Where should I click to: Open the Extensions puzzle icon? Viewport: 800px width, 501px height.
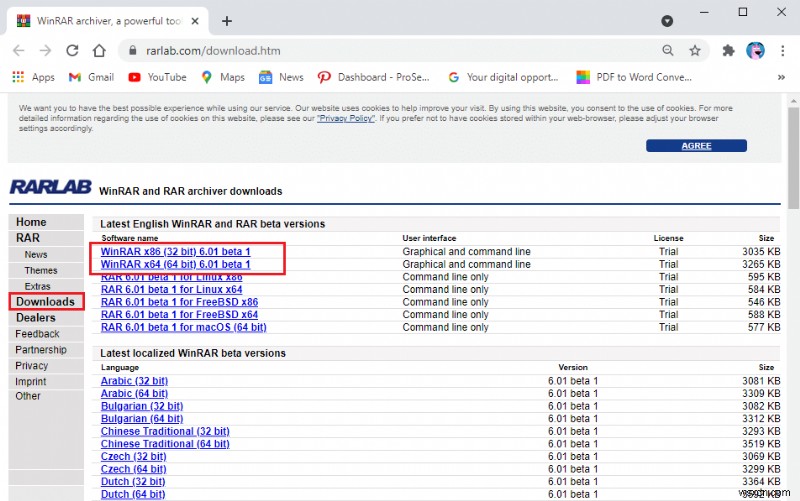click(729, 50)
